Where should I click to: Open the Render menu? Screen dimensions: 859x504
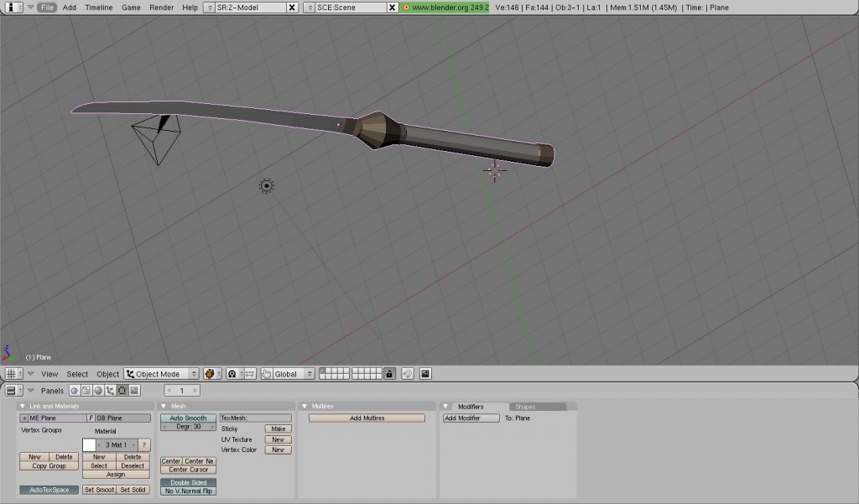click(x=161, y=8)
